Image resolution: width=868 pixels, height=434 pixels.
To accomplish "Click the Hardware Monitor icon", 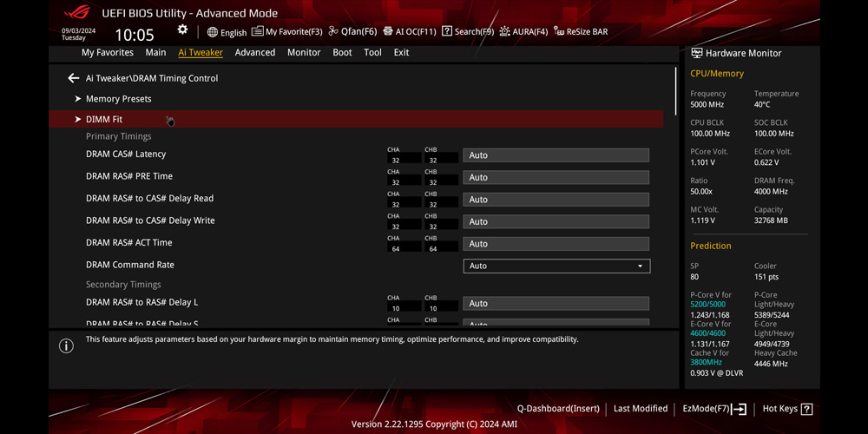I will [x=696, y=53].
